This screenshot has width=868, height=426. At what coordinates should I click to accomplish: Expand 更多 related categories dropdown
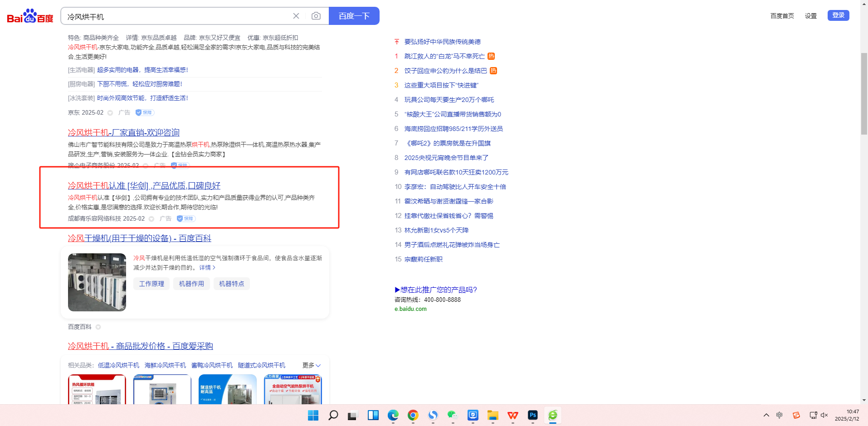pyautogui.click(x=312, y=365)
